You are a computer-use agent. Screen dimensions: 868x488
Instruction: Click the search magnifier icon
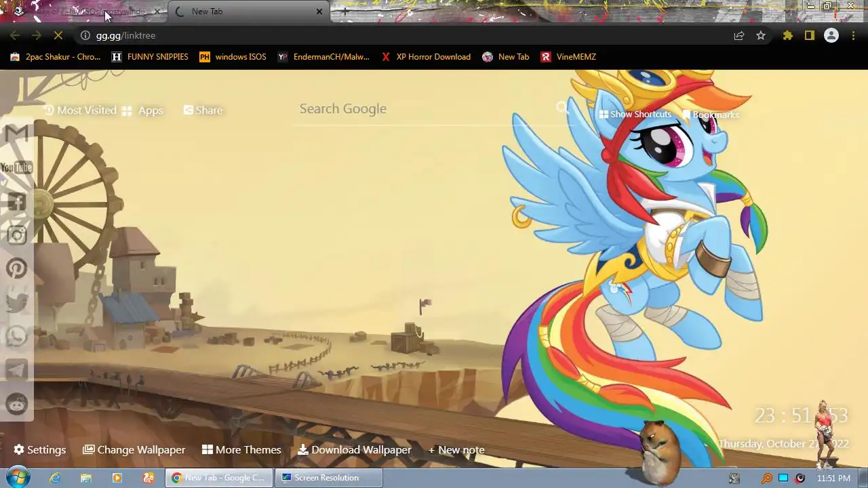(x=562, y=108)
